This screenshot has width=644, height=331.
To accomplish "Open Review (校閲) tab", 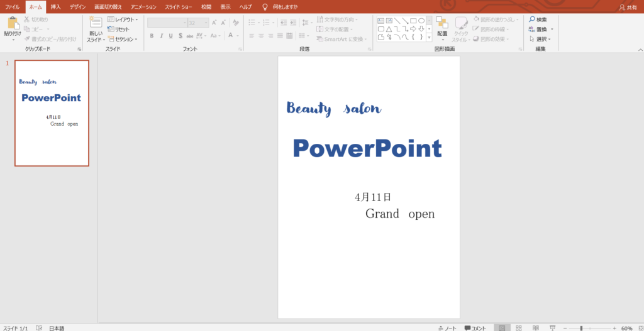I will (206, 7).
